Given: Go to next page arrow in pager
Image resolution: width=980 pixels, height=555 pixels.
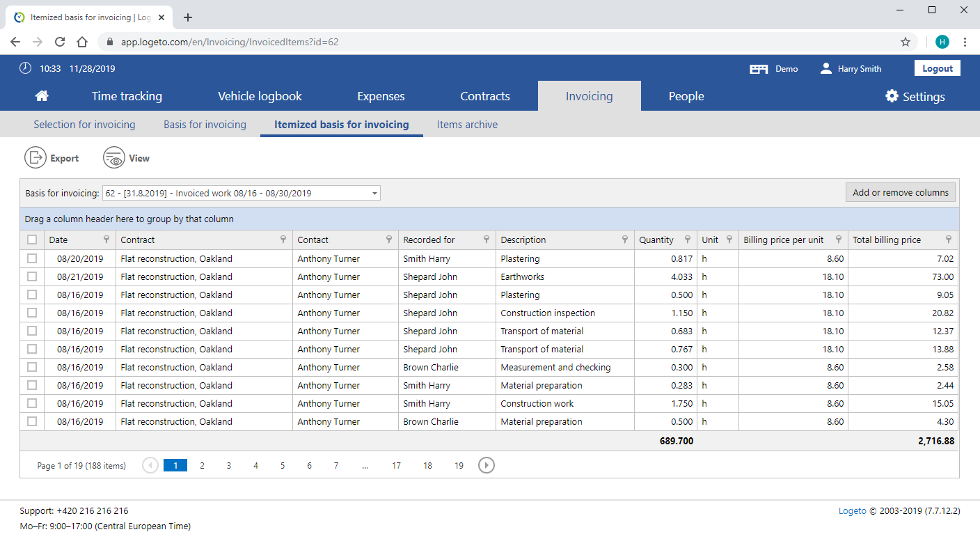Looking at the screenshot, I should point(487,465).
